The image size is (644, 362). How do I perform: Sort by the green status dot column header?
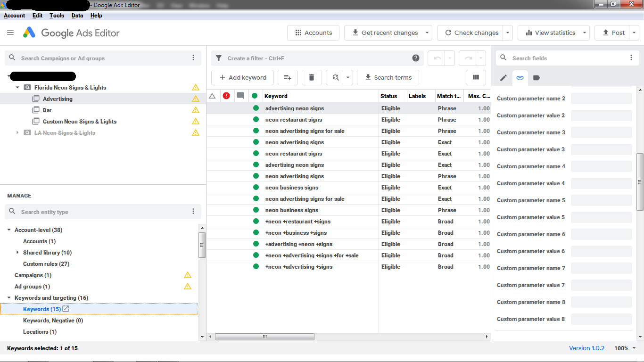click(255, 96)
